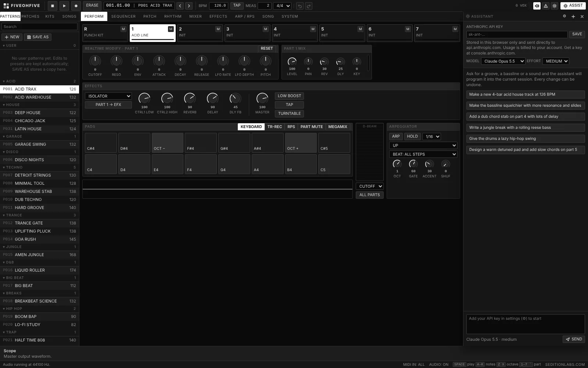
Task: Toggle LOW BOOST effect
Action: (x=289, y=96)
